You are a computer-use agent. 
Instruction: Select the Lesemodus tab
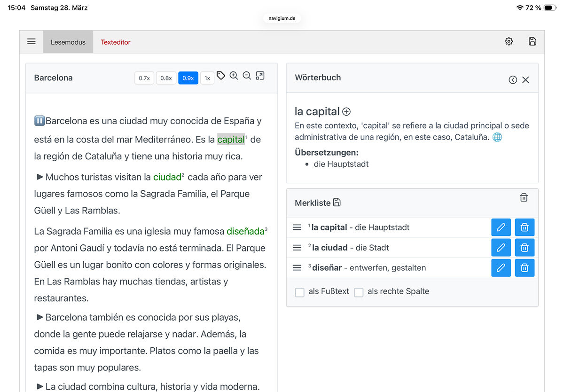tap(68, 42)
